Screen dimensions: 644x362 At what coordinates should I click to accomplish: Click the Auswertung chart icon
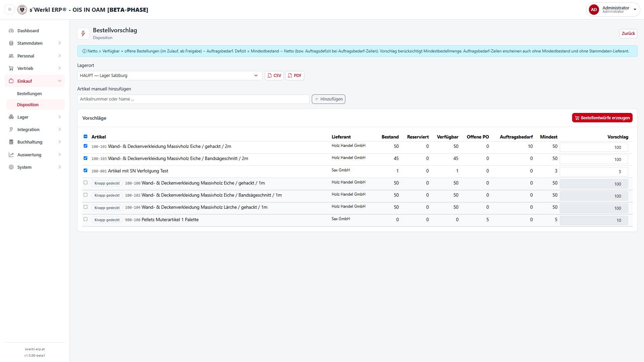(x=11, y=155)
